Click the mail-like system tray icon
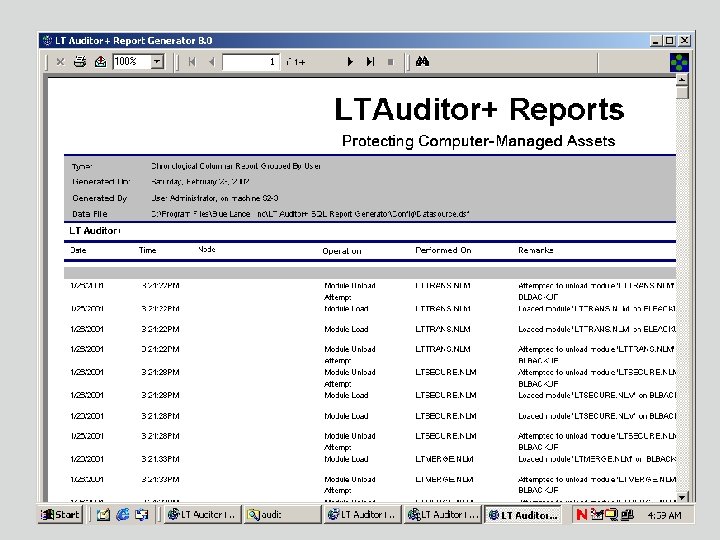720x540 pixels. click(x=597, y=515)
